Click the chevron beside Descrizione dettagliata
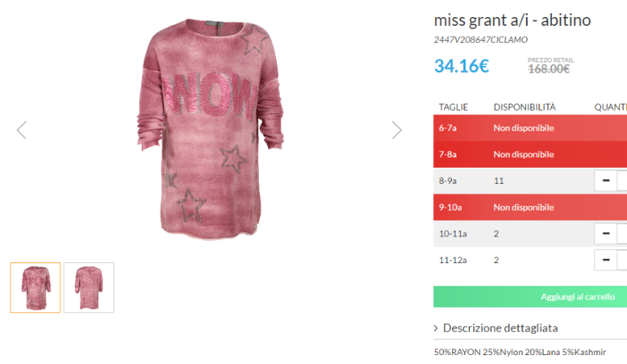Image resolution: width=627 pixels, height=364 pixels. click(436, 328)
